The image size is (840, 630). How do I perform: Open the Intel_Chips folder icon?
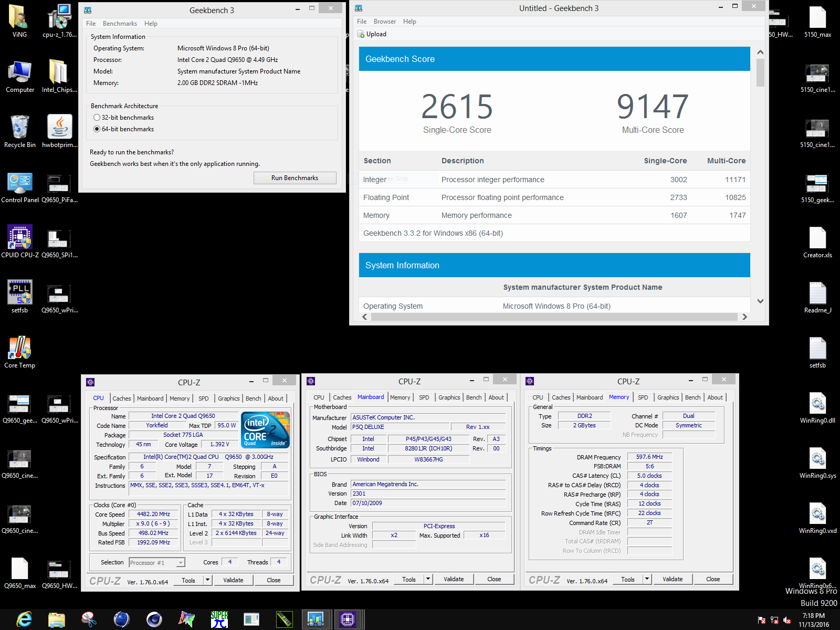pyautogui.click(x=59, y=77)
